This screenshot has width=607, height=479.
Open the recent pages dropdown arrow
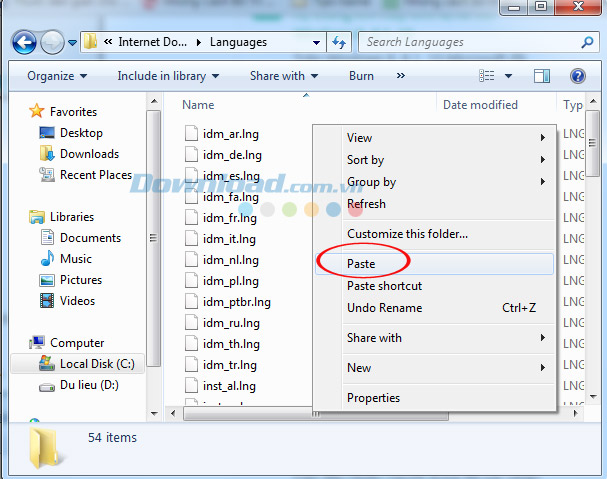[72, 43]
